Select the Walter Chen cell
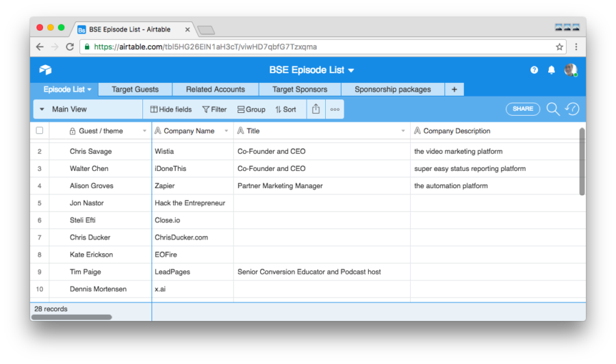 click(x=101, y=168)
